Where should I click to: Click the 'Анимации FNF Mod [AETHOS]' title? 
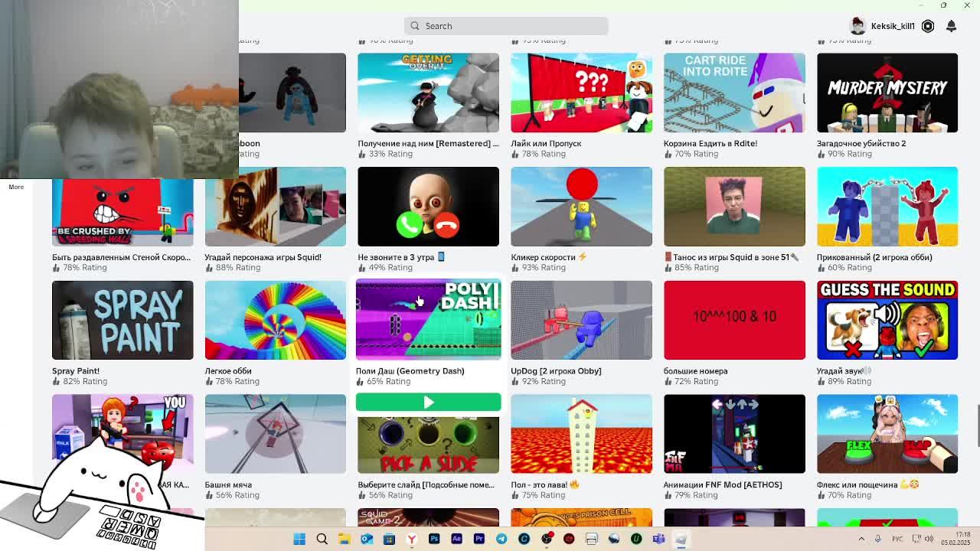723,484
